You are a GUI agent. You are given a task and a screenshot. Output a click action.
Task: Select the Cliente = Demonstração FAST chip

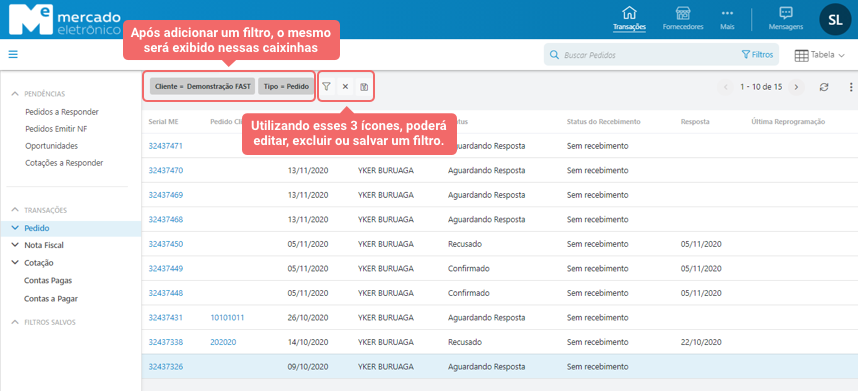tap(202, 86)
